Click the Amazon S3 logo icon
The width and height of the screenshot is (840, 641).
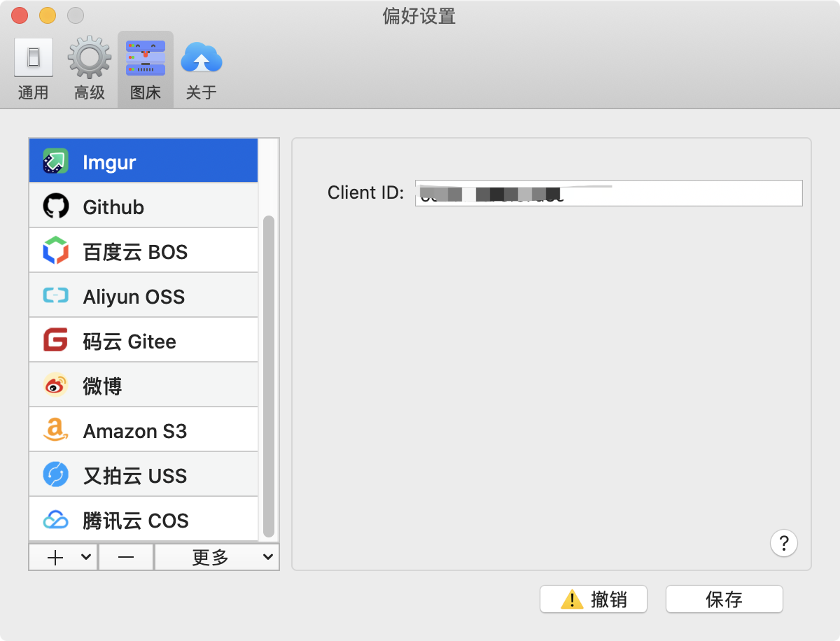pos(56,430)
